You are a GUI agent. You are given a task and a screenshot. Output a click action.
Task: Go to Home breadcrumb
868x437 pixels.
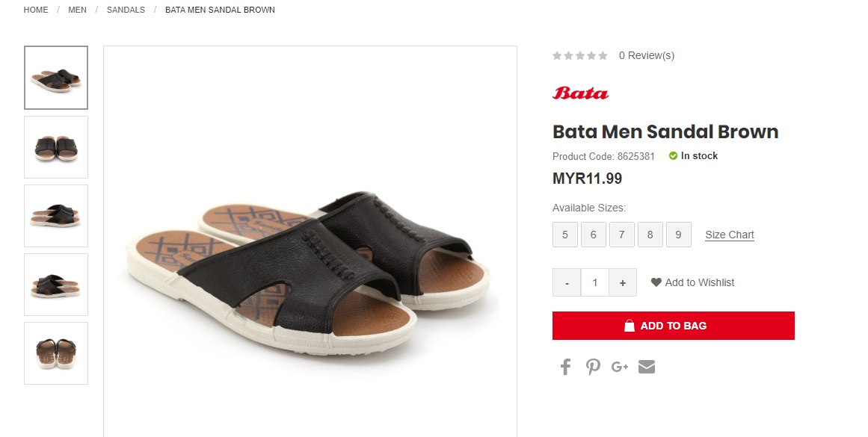tap(36, 10)
